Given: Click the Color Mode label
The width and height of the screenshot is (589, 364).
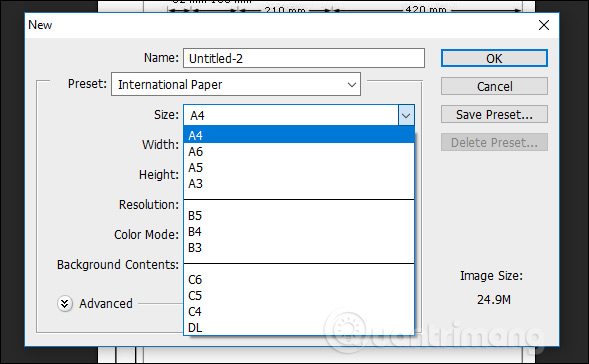Looking at the screenshot, I should [x=146, y=234].
